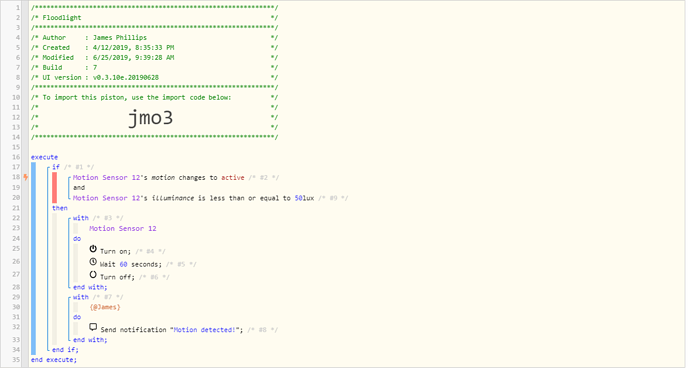The image size is (690, 369).
Task: Click the orange lightning bolt on line 18
Action: click(x=26, y=177)
